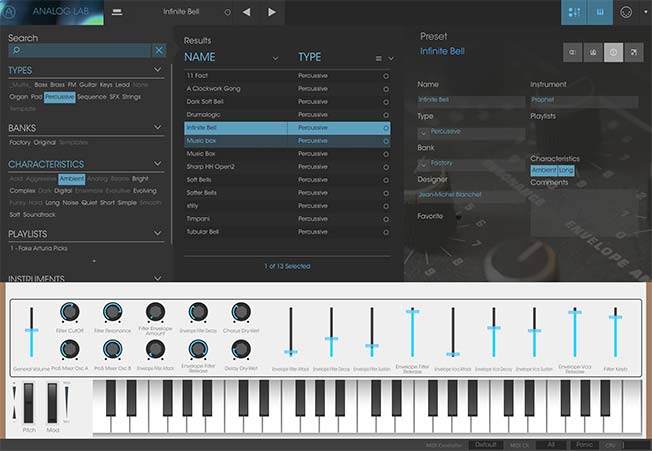The image size is (652, 451).
Task: Click the second preset mode icon in Preset panel
Action: point(593,52)
